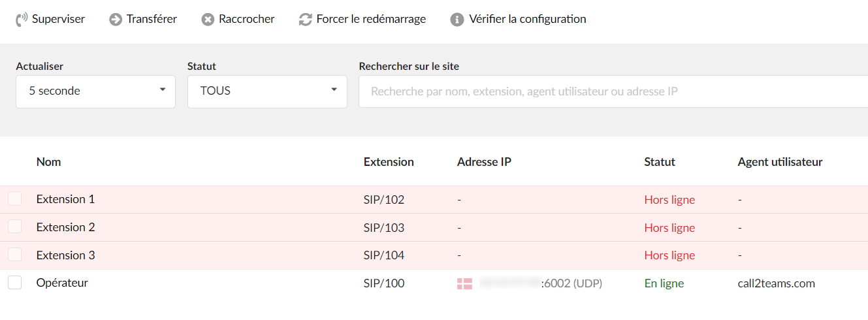
Task: Click the Vérifier la configuration info icon
Action: click(457, 20)
